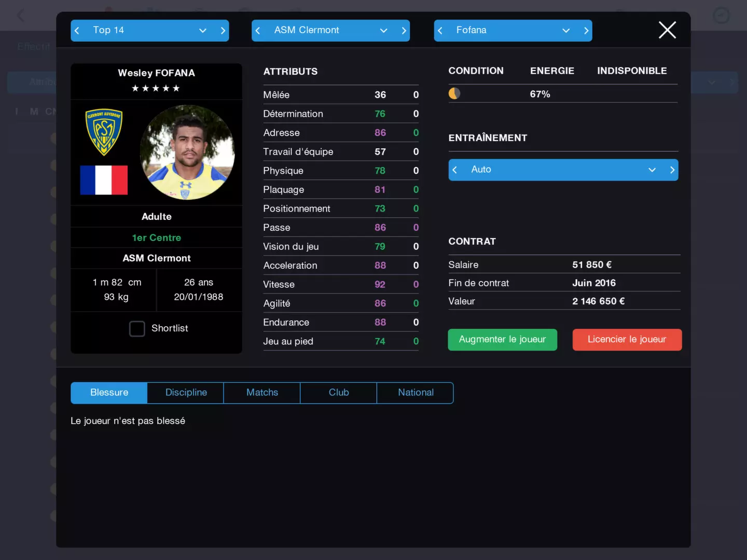The image size is (747, 560).
Task: Select previous training option before Auto
Action: (455, 170)
